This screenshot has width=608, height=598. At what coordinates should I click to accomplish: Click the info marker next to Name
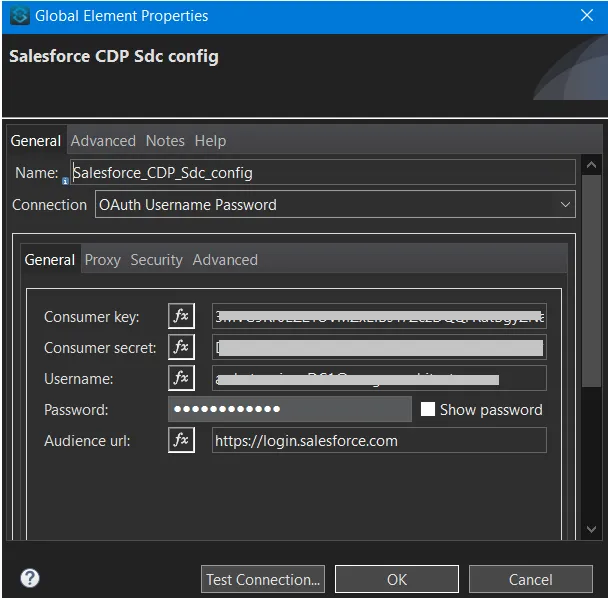point(65,181)
